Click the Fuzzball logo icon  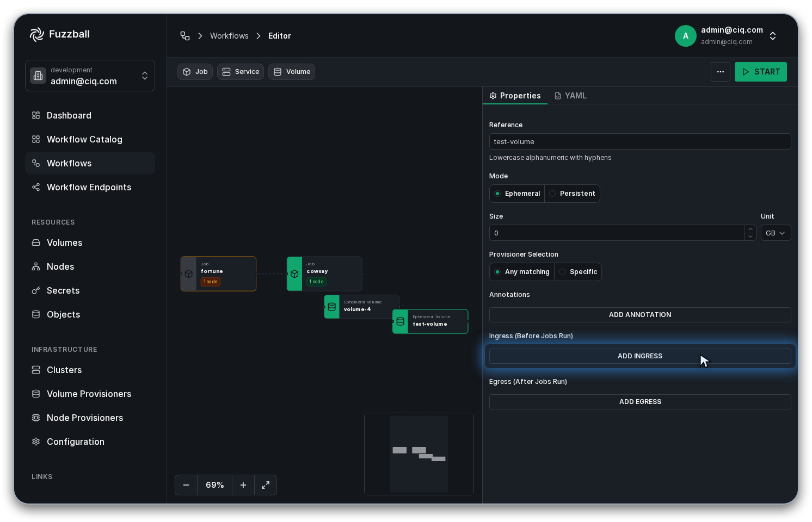(x=37, y=34)
